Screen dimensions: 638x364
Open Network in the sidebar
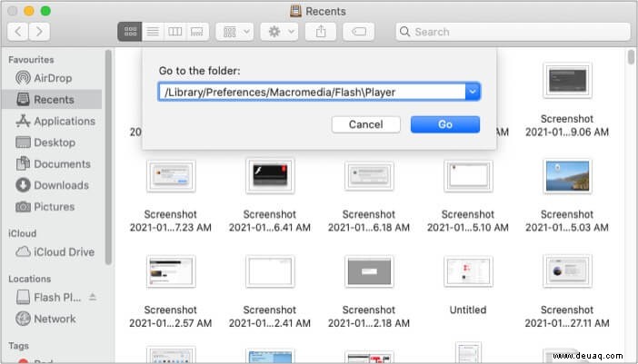52,319
